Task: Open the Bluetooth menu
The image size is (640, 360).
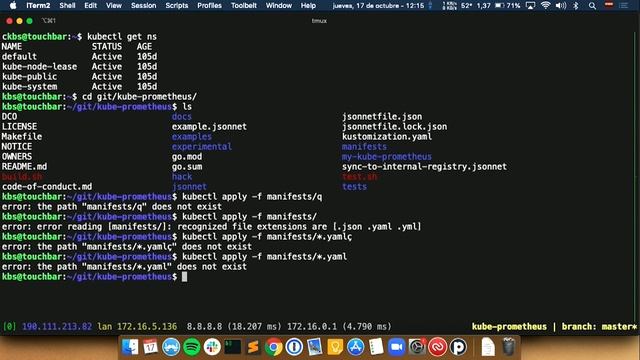Action: click(x=576, y=6)
